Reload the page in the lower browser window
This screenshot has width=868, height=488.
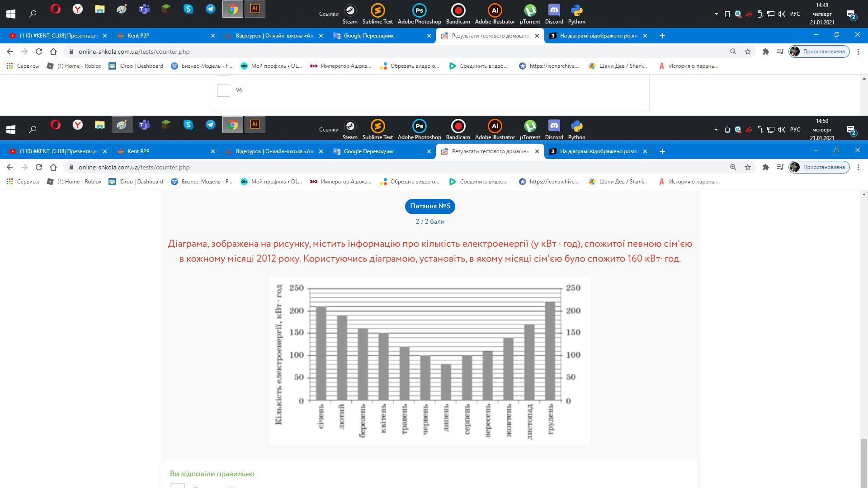[x=39, y=167]
